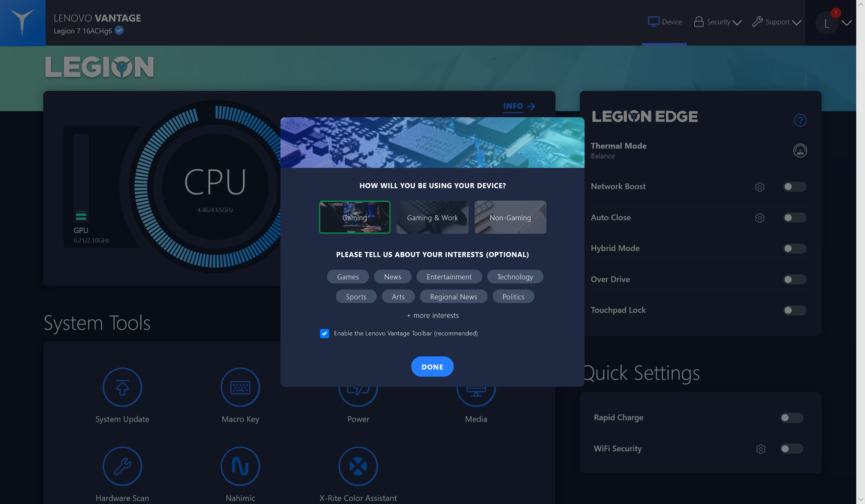The height and width of the screenshot is (504, 865).
Task: Open Hardware Scan tool icon
Action: coord(122,466)
